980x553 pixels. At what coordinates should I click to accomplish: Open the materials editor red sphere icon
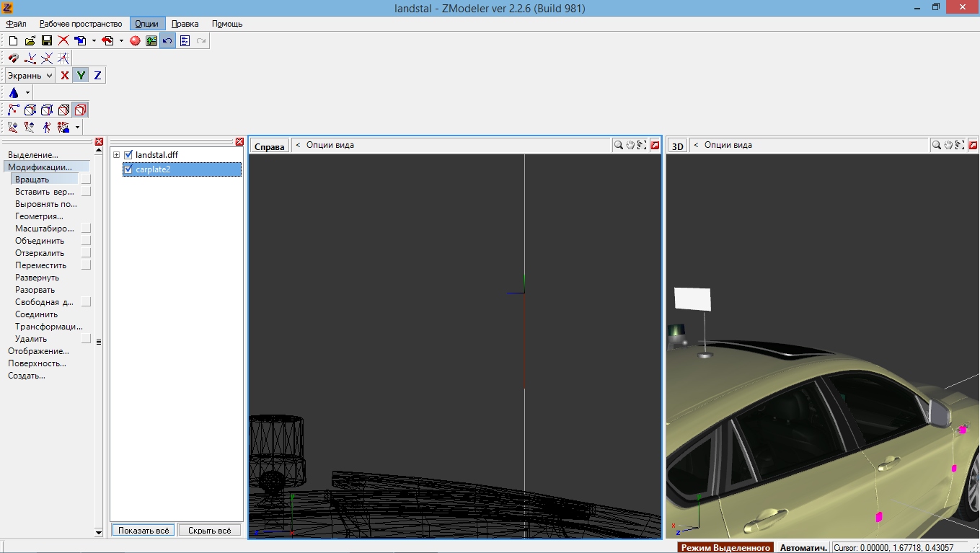[135, 41]
